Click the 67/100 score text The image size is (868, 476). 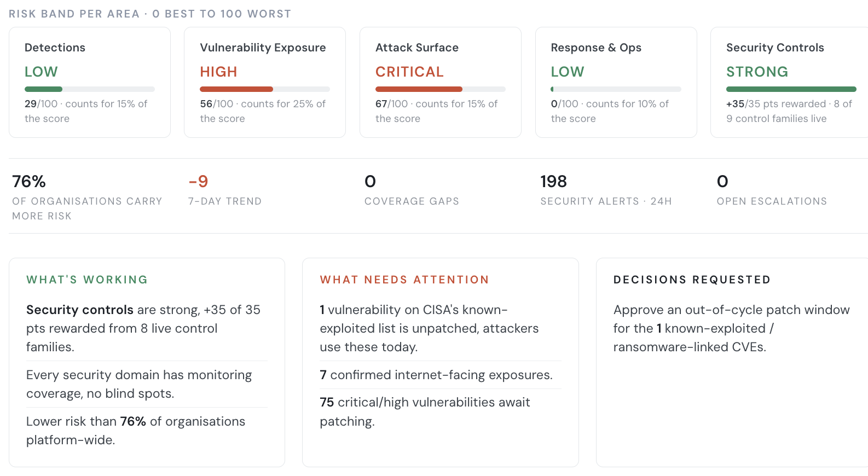tap(392, 104)
